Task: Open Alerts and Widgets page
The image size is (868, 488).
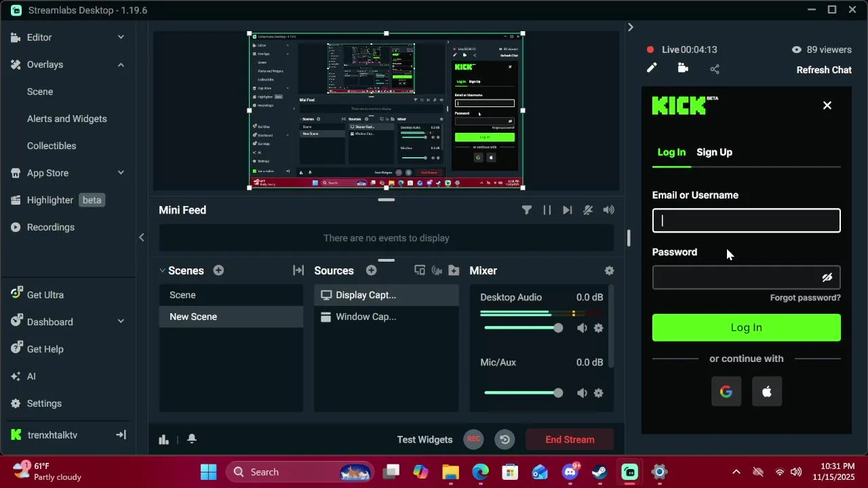Action: click(x=67, y=119)
